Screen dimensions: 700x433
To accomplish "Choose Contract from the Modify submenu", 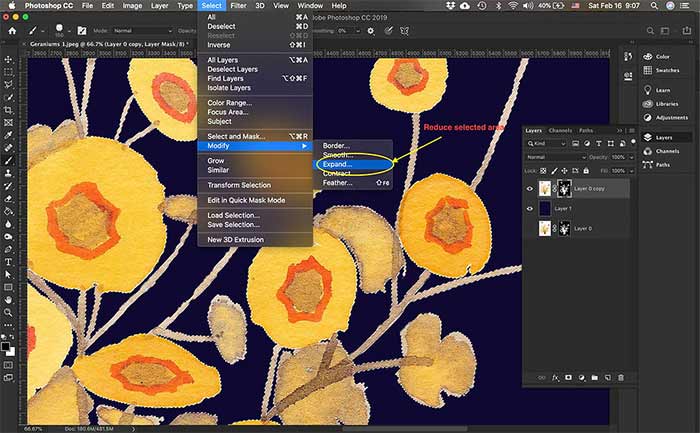I will 337,173.
